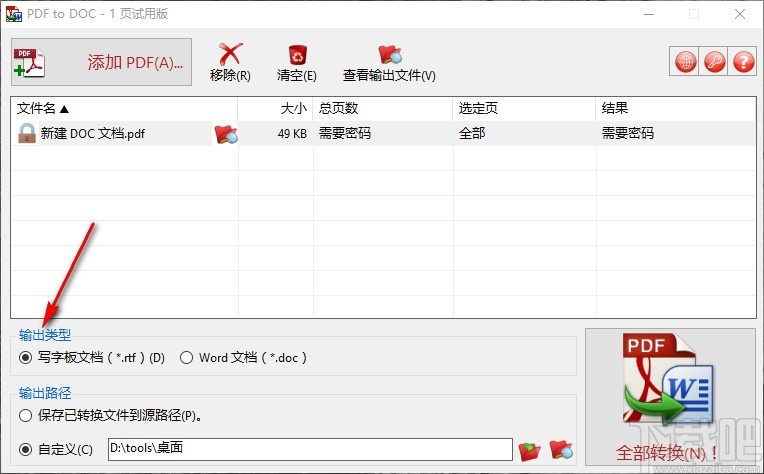Click the Clear (清空) recycle bin icon
The image size is (764, 474).
click(297, 55)
